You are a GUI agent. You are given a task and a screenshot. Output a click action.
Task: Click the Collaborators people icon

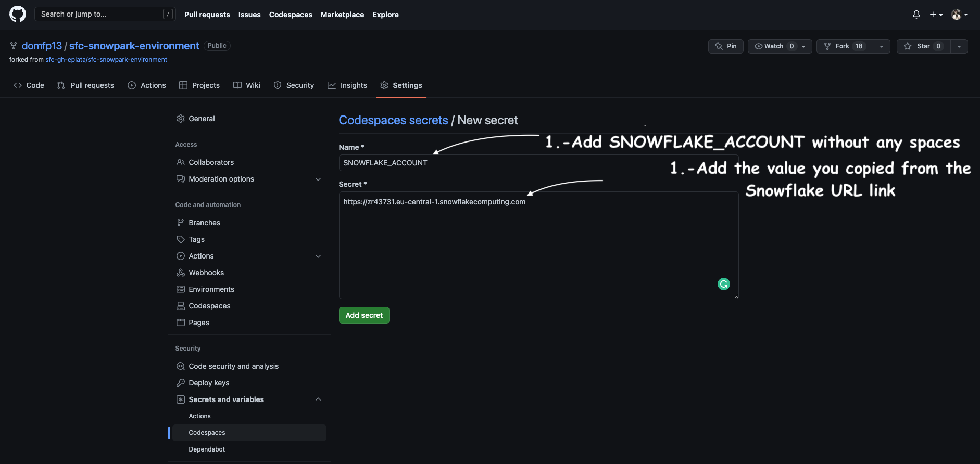point(181,162)
